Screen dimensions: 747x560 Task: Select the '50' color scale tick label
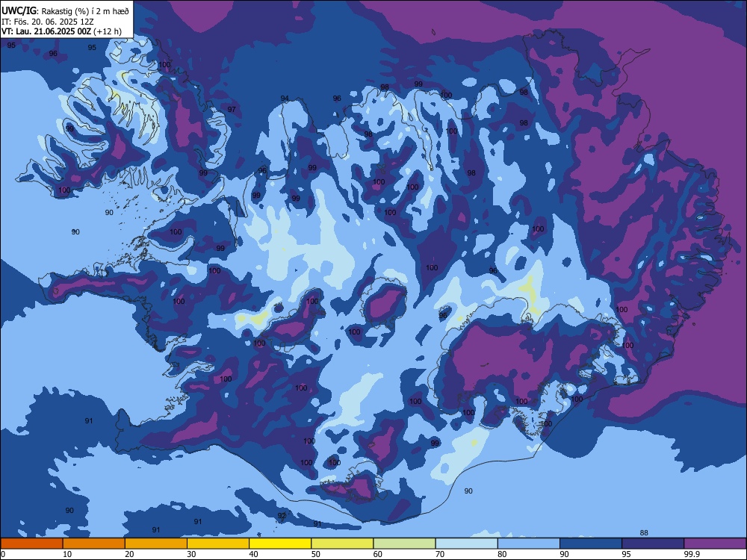(x=315, y=554)
